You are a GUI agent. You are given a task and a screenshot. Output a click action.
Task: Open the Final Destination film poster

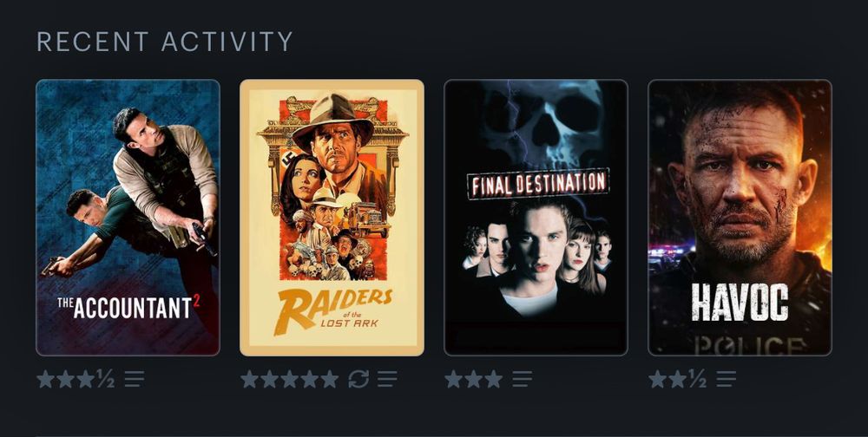click(x=536, y=218)
